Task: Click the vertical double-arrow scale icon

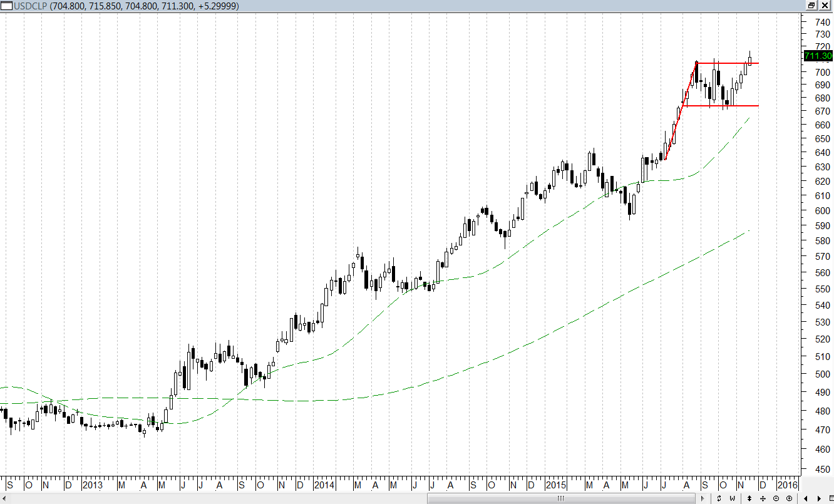Action: 749,498
